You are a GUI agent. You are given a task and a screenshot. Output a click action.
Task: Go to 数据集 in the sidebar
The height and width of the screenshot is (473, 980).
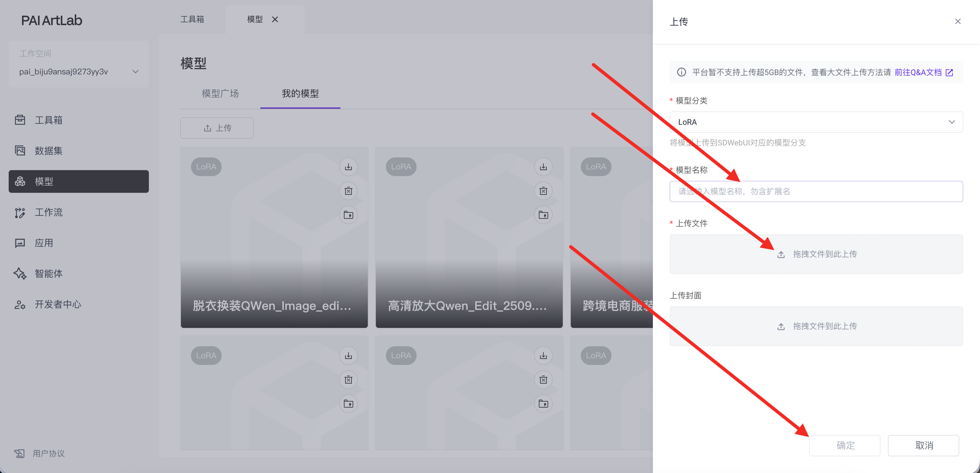point(78,150)
